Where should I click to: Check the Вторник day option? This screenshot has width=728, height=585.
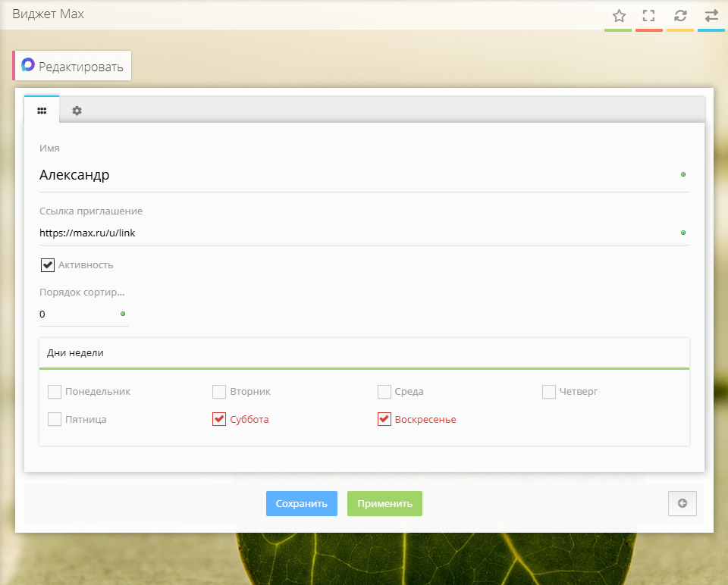click(219, 392)
